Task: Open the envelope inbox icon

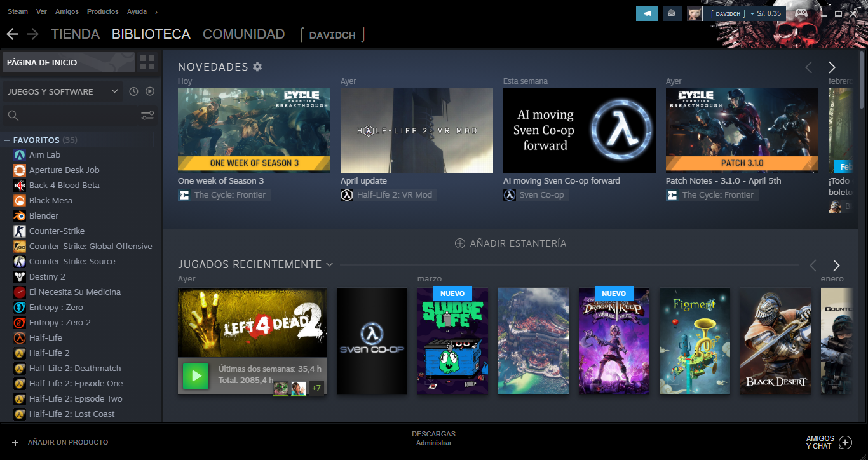Action: pyautogui.click(x=672, y=13)
